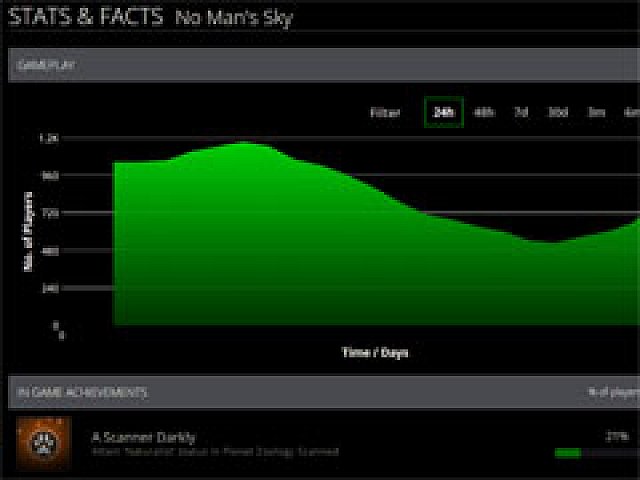
Task: Open the A Scanner Darkly achievement icon
Action: point(44,443)
